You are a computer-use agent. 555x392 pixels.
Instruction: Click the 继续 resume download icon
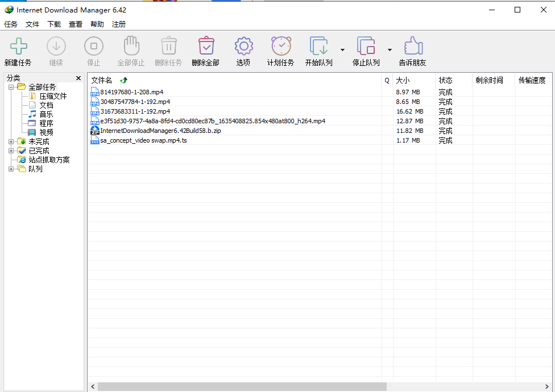(56, 47)
